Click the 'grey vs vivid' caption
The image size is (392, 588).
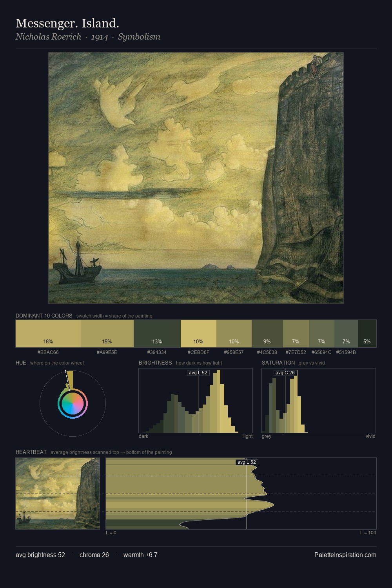(312, 363)
